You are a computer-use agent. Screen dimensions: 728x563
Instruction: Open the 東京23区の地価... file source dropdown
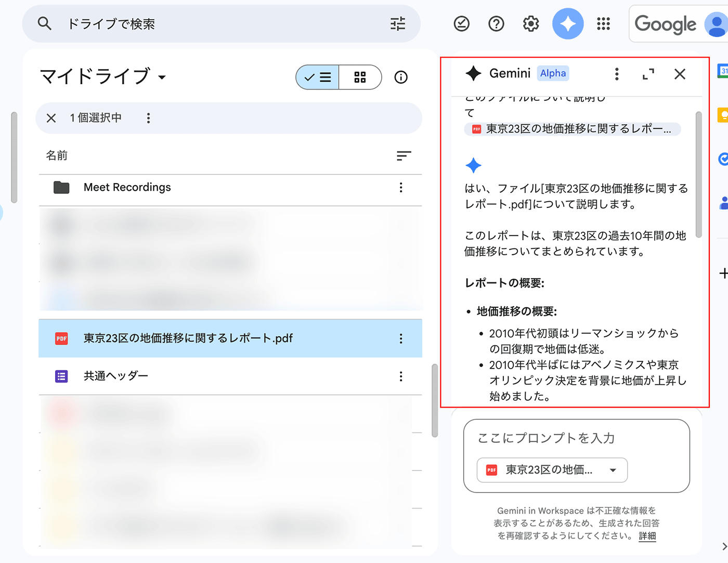tap(552, 470)
